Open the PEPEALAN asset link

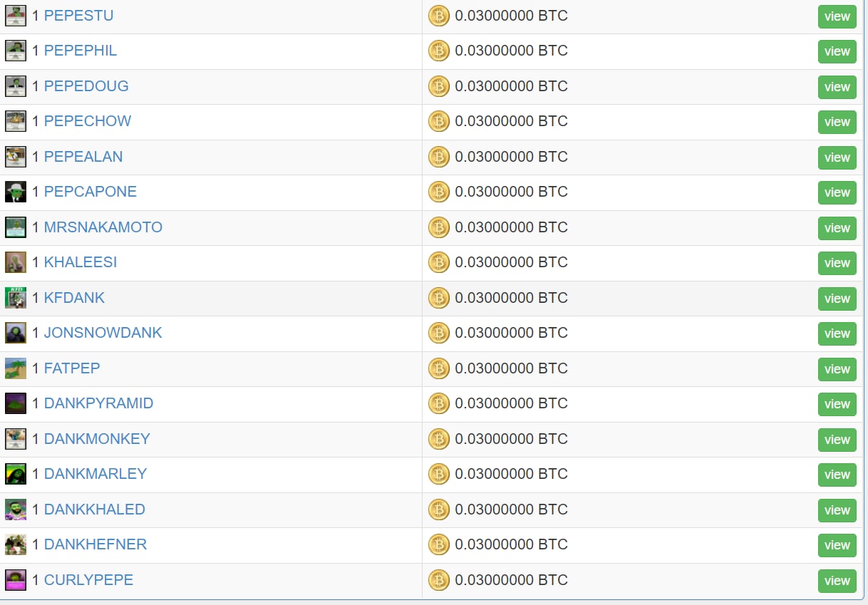click(83, 157)
